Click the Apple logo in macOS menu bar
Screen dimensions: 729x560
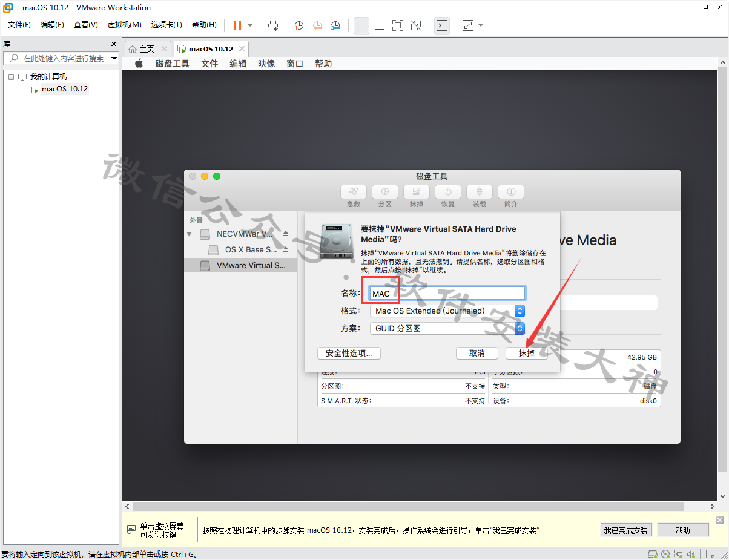point(139,64)
